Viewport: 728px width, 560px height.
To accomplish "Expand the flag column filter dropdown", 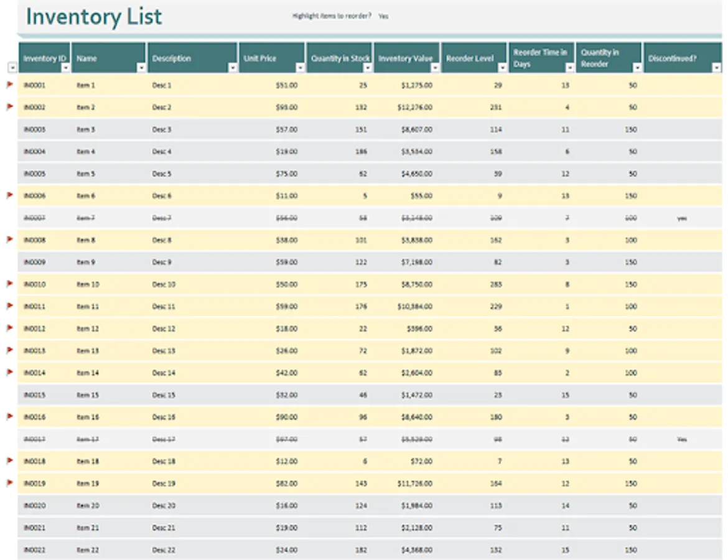I will pos(12,68).
